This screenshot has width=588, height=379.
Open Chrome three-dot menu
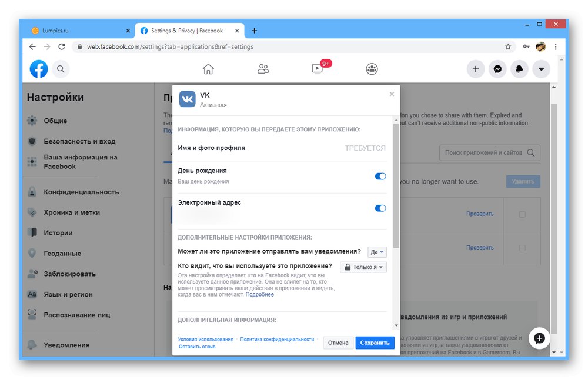pos(556,46)
